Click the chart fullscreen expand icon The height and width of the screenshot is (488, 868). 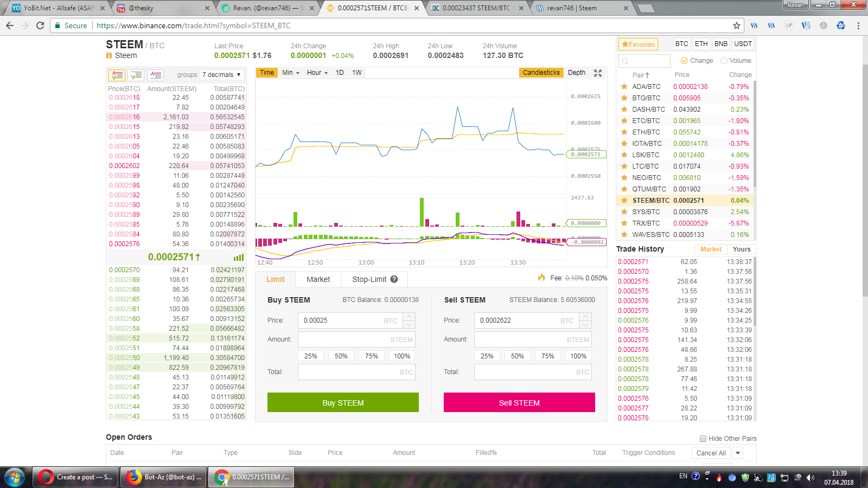click(x=598, y=73)
